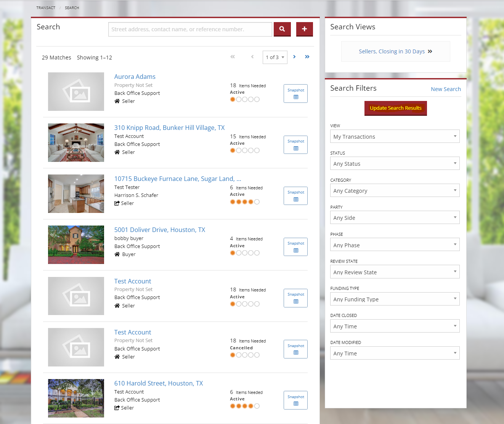Viewport: 504px width, 424px height.
Task: Click the previous-page arrow icon
Action: click(x=252, y=57)
